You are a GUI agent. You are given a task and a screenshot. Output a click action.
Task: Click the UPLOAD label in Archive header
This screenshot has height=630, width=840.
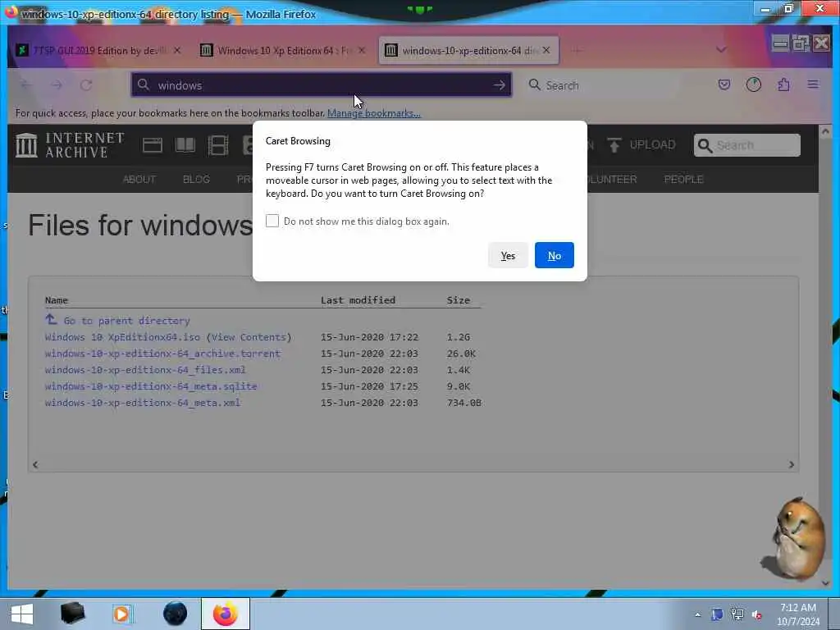pos(652,144)
